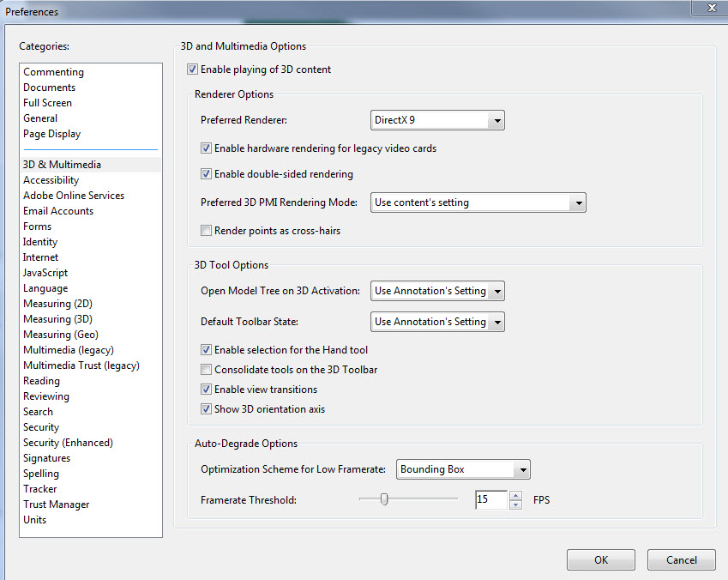
Task: Increment the Framerate Threshold spinner up arrow
Action: pyautogui.click(x=515, y=495)
